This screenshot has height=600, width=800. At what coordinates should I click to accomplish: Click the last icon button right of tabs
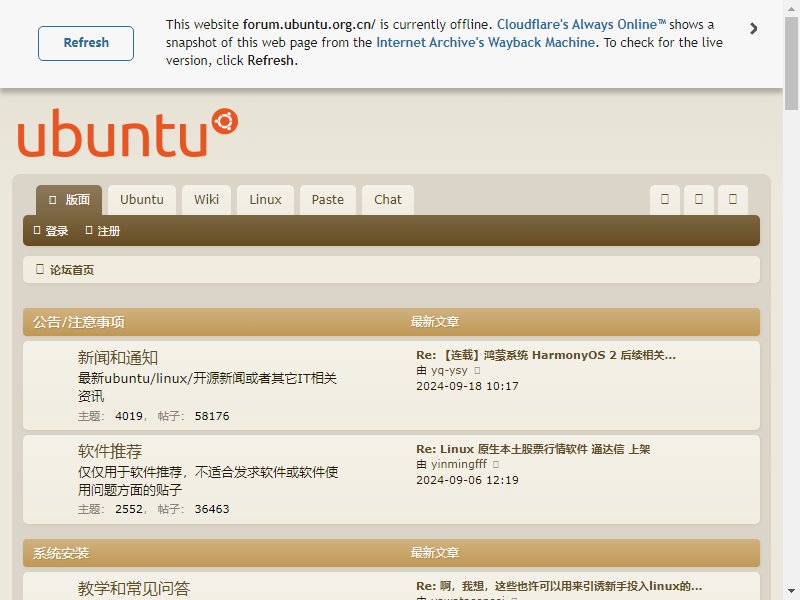pos(733,199)
